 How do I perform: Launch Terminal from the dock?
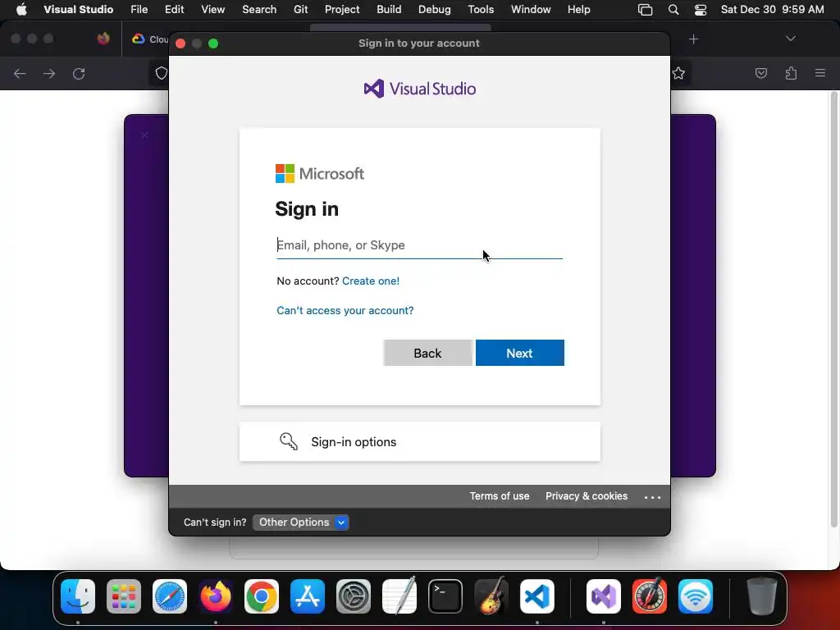tap(445, 596)
